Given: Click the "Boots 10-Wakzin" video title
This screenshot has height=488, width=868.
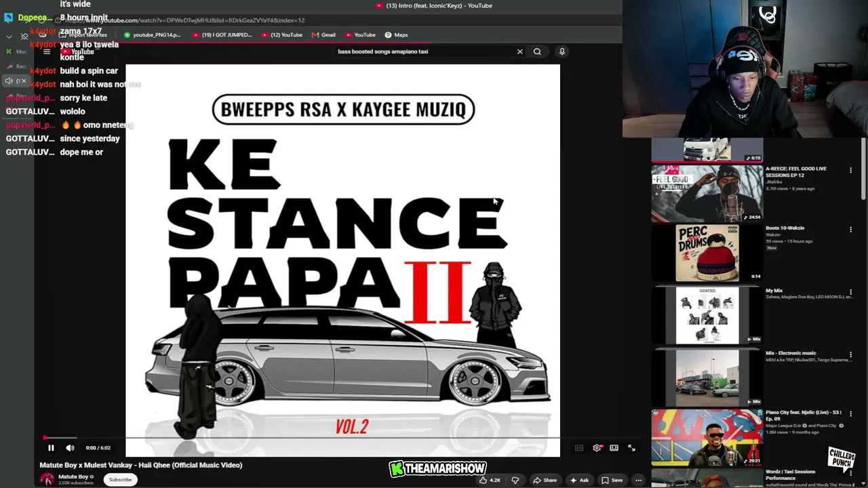Looking at the screenshot, I should (785, 228).
